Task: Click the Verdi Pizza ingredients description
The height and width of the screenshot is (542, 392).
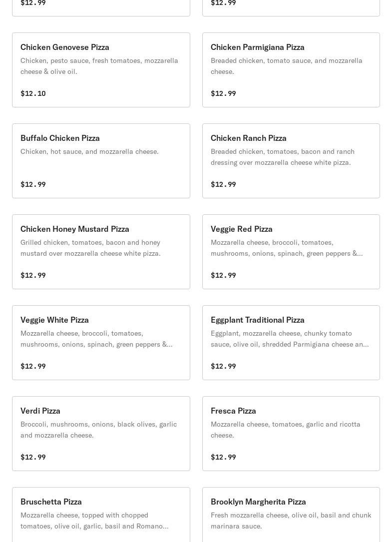Action: (98, 430)
